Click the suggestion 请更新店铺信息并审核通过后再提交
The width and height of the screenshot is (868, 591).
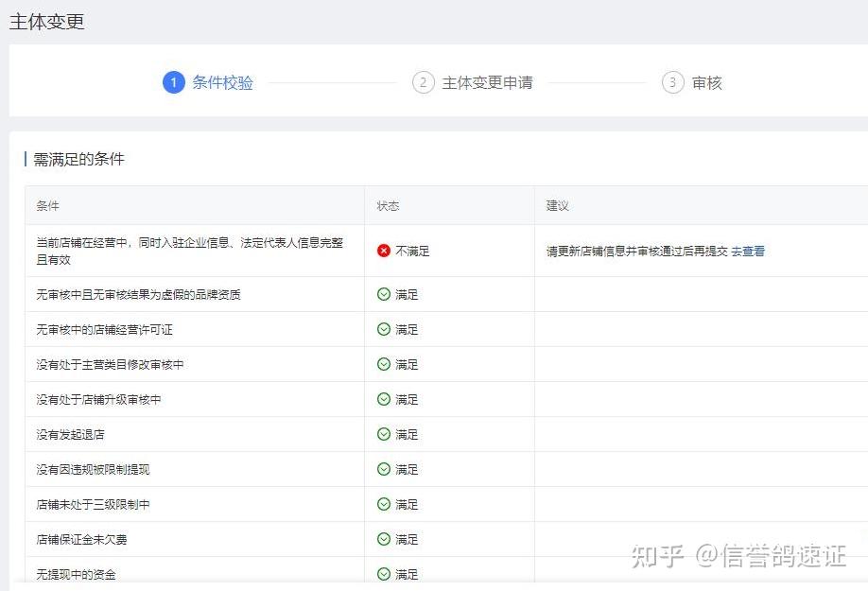(637, 252)
